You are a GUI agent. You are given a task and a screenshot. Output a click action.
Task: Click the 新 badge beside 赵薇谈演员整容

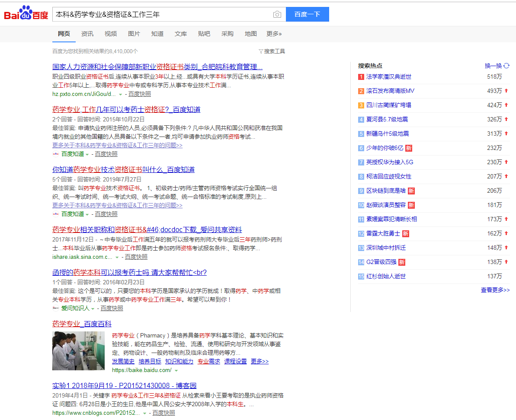(x=411, y=205)
